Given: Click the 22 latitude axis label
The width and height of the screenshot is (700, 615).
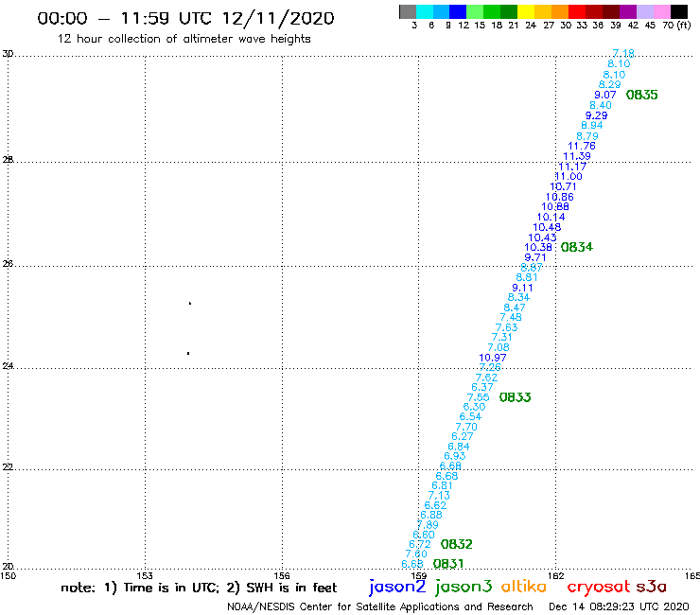Looking at the screenshot, I should (8, 467).
